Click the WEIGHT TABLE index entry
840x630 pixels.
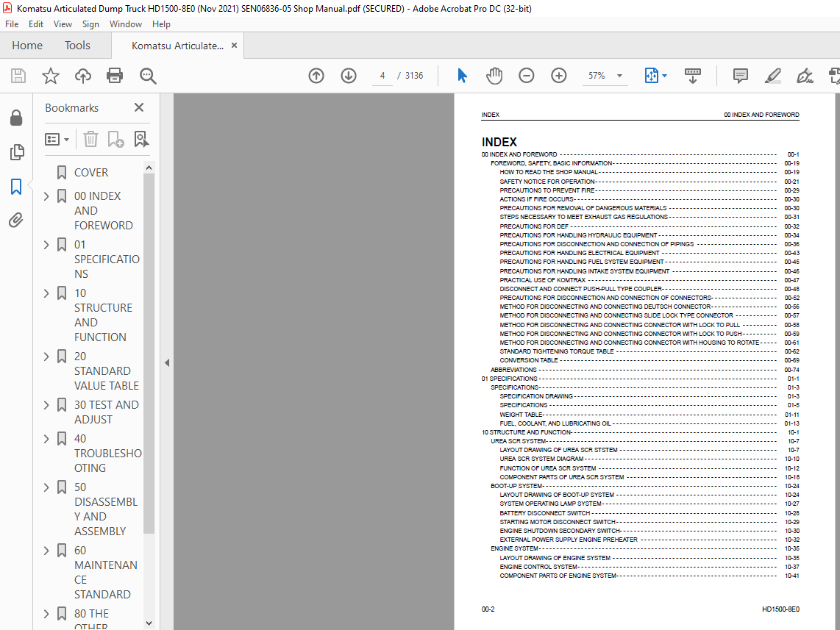(522, 415)
